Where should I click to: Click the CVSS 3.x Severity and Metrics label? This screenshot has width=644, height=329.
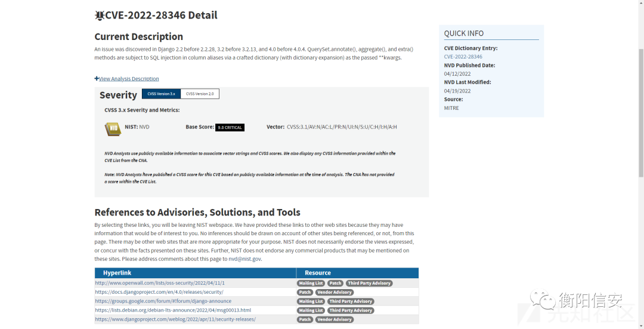(x=142, y=110)
